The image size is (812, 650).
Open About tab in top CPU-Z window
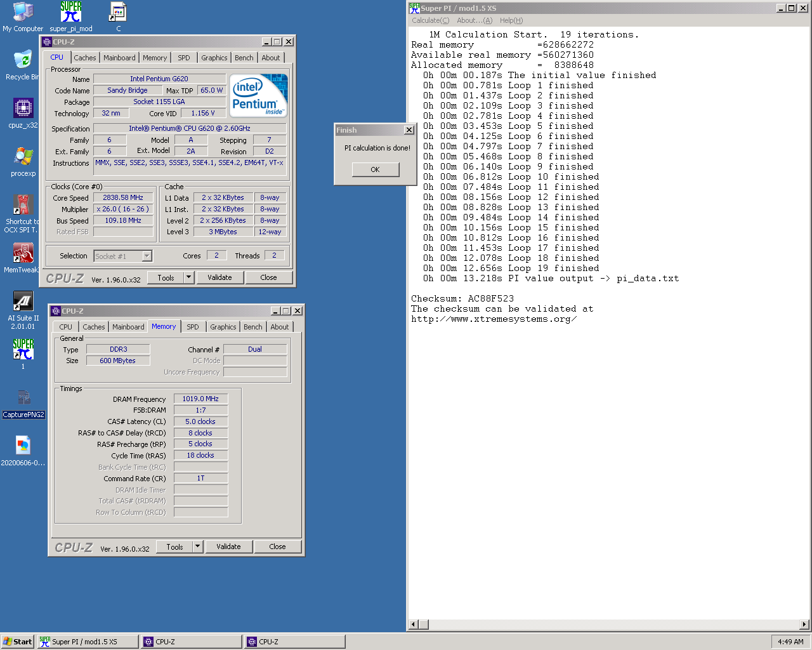click(271, 58)
